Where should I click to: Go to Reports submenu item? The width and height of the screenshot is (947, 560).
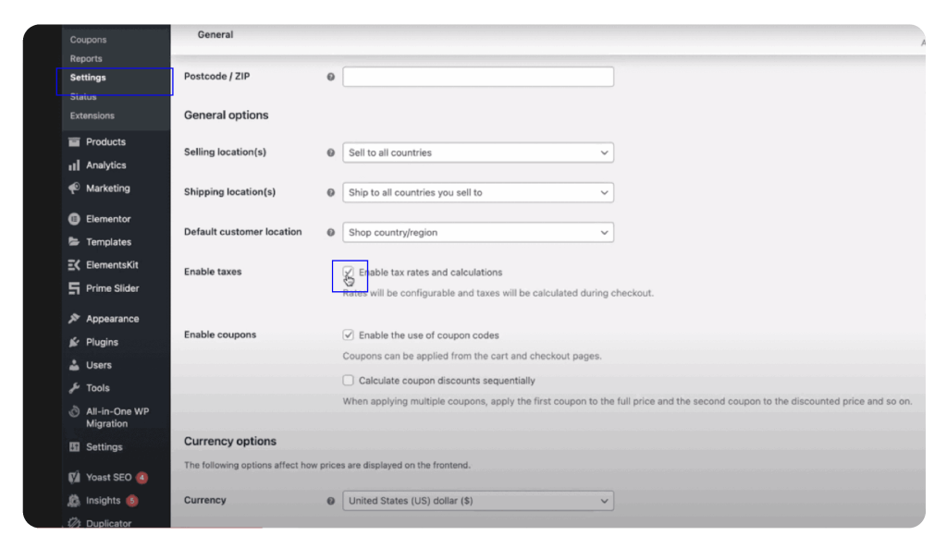point(86,59)
